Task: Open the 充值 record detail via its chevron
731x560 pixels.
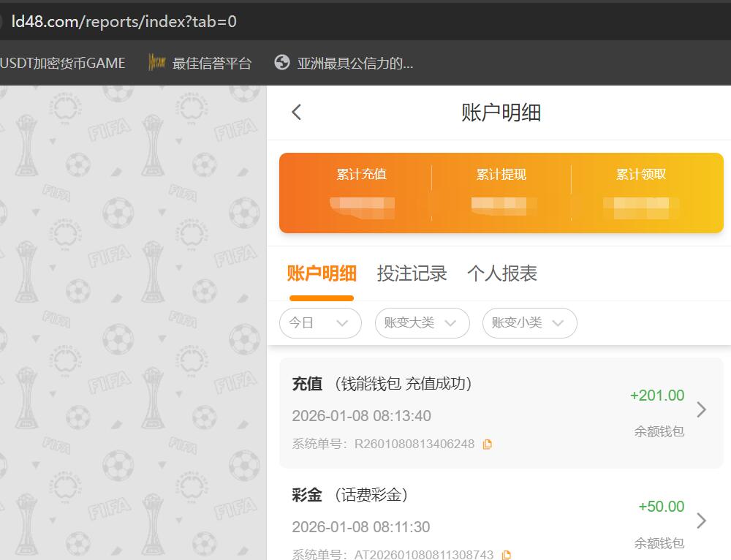Action: pos(701,411)
